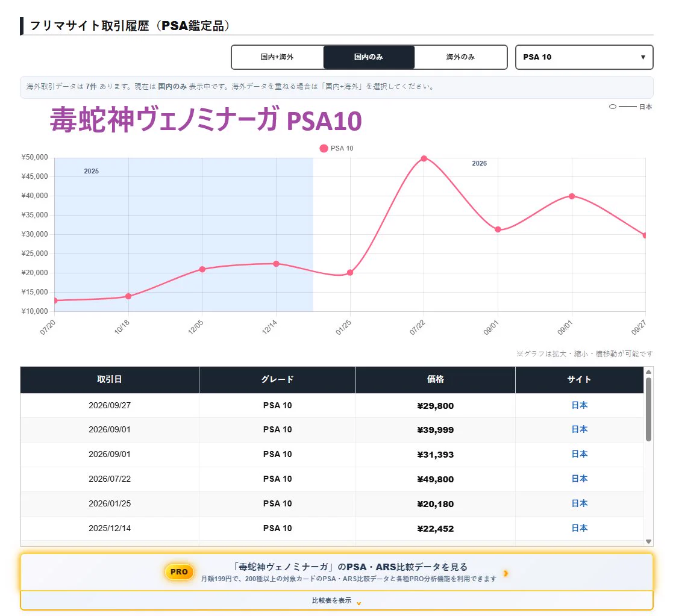Image resolution: width=673 pixels, height=616 pixels.
Task: Open 日本 link for ¥31,393 row
Action: pyautogui.click(x=579, y=454)
